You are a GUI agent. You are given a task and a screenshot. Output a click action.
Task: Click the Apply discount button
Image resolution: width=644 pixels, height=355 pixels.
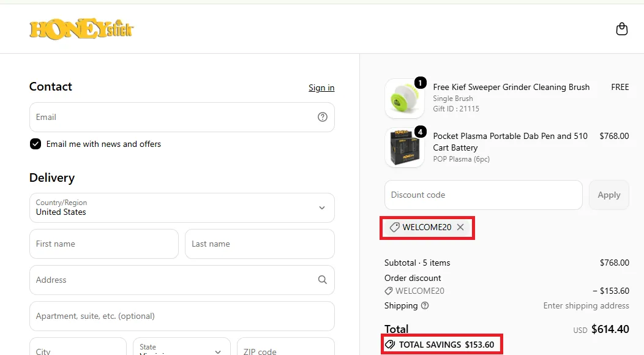[608, 195]
